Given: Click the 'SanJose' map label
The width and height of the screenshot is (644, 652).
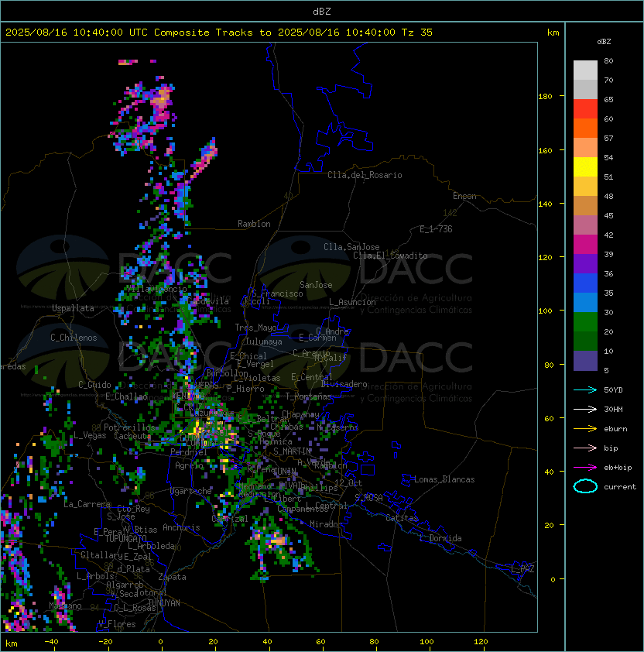Looking at the screenshot, I should click(x=316, y=285).
